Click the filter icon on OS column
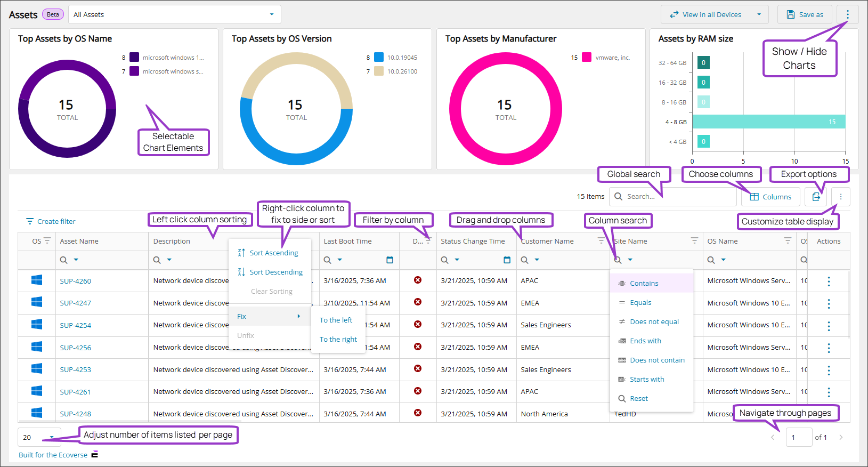This screenshot has width=868, height=467. tap(47, 241)
